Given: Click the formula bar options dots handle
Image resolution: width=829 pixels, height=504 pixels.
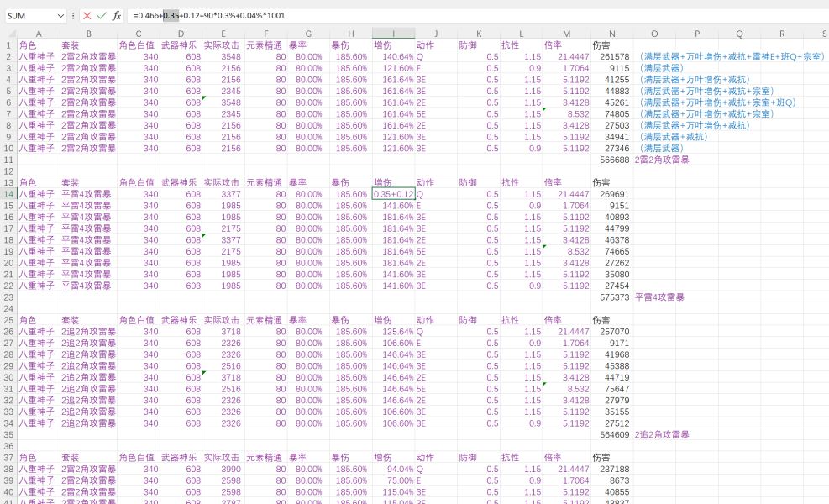Looking at the screenshot, I should (x=73, y=16).
